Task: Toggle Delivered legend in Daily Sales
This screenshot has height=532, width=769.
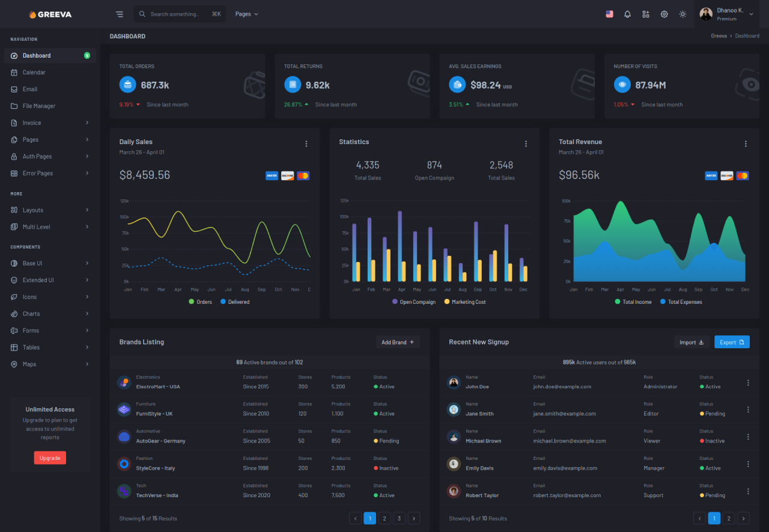Action: (x=234, y=302)
